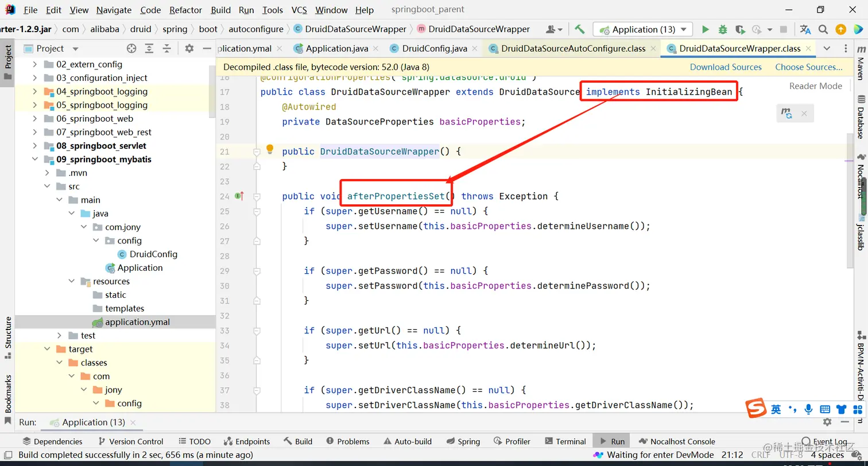868x466 pixels.
Task: Close the DruidDataSourceWrapper.class tab
Action: [x=808, y=49]
